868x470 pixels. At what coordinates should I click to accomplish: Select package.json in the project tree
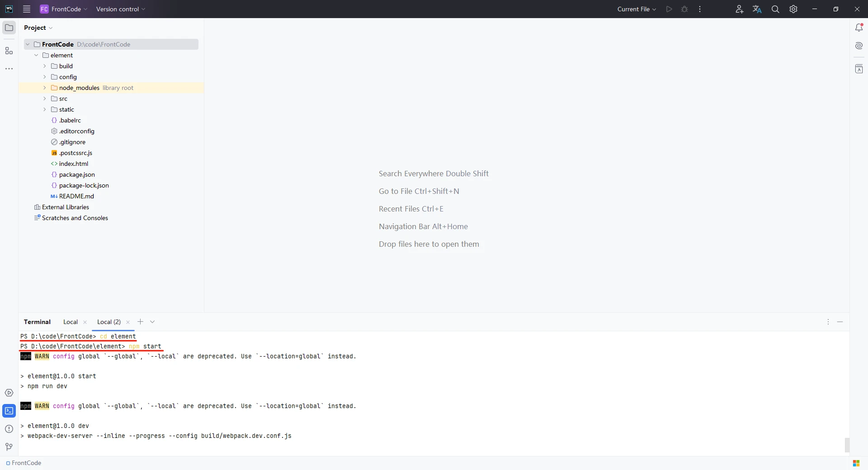77,174
